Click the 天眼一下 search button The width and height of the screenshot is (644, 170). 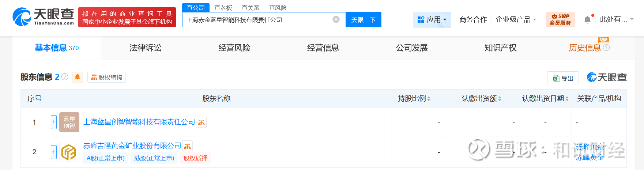pos(364,20)
